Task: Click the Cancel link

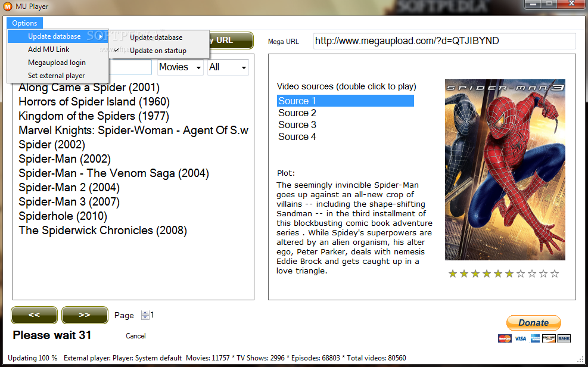Action: tap(136, 336)
